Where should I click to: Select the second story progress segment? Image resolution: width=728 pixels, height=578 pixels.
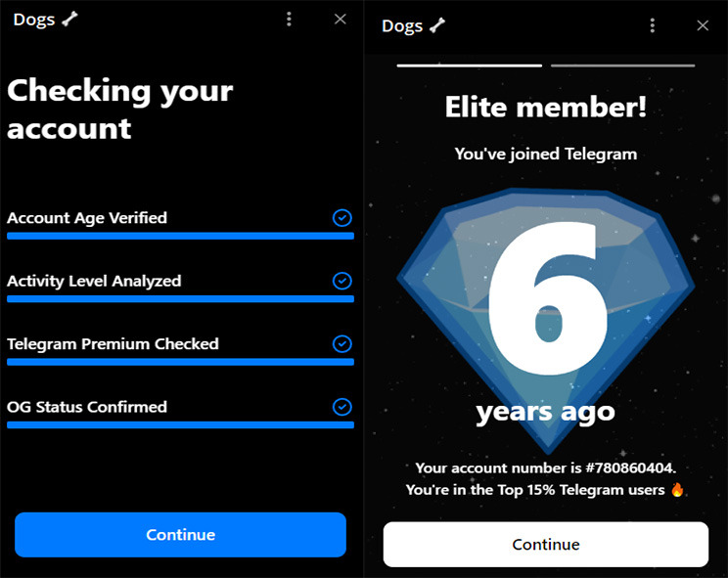click(623, 66)
